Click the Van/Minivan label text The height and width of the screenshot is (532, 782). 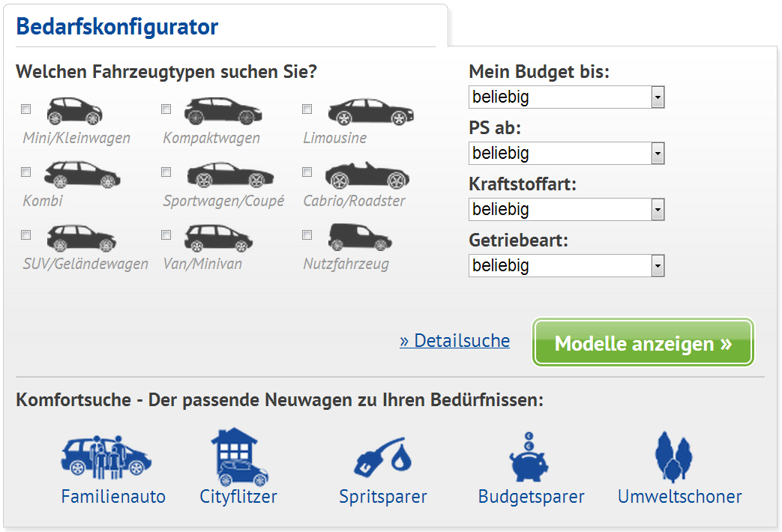202,264
